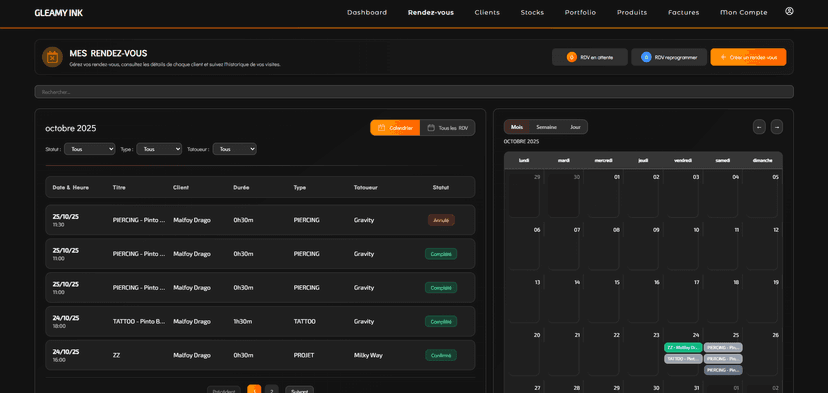Image resolution: width=828 pixels, height=393 pixels.
Task: Show RDV en attente
Action: (590, 57)
